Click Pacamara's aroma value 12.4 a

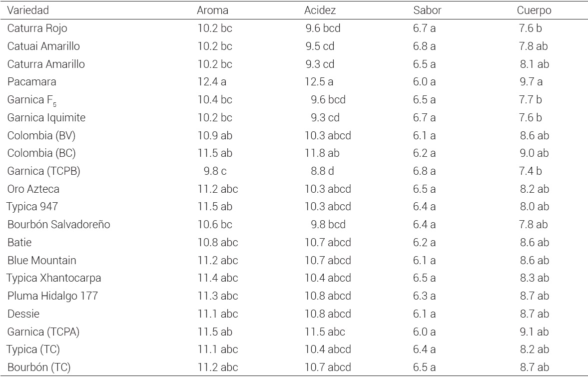(x=212, y=82)
